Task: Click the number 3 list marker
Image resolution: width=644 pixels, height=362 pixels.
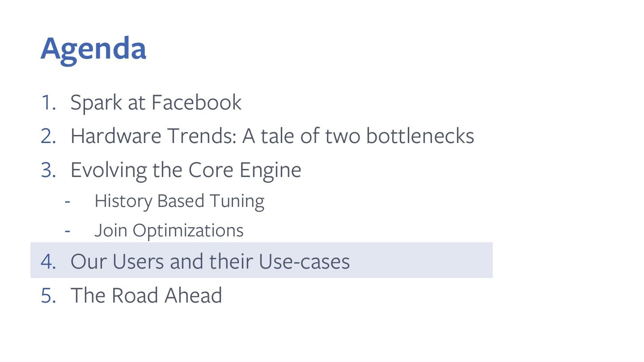Action: point(48,170)
